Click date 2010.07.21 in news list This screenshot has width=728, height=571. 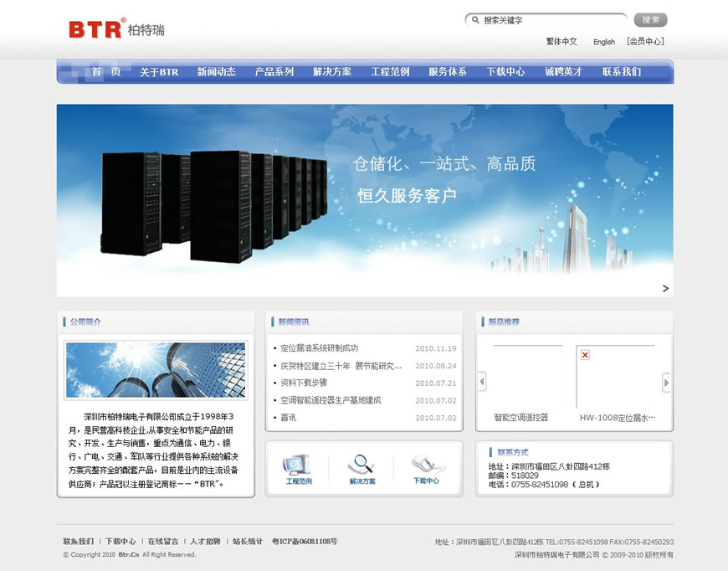click(435, 383)
